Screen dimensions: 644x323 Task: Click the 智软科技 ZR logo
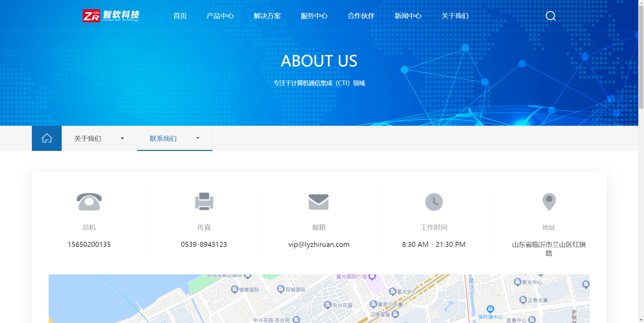click(111, 15)
